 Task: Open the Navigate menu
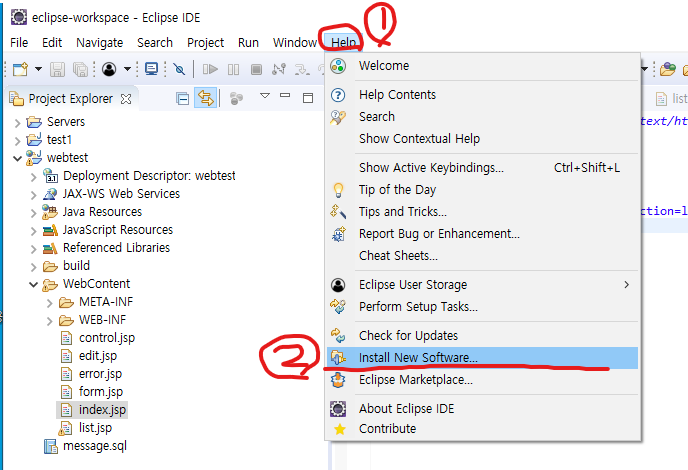coord(100,43)
